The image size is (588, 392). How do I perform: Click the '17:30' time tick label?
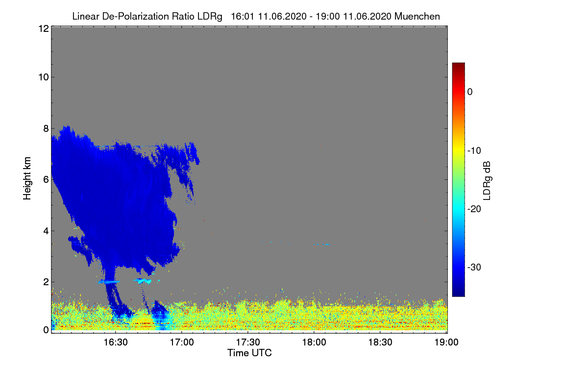click(248, 343)
